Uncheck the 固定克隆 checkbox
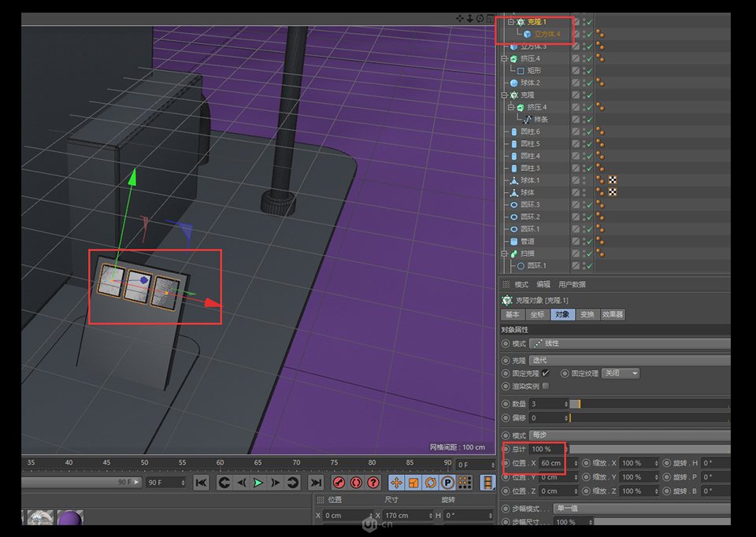The height and width of the screenshot is (537, 756). click(x=545, y=373)
